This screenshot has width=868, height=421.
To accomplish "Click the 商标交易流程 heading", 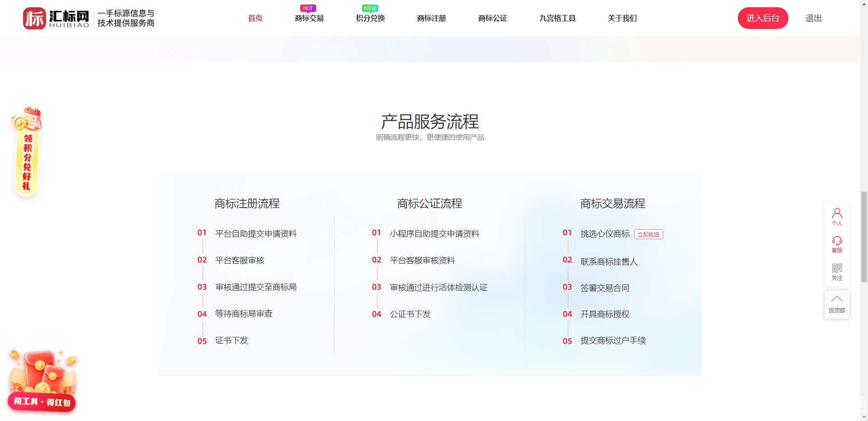I will click(613, 203).
